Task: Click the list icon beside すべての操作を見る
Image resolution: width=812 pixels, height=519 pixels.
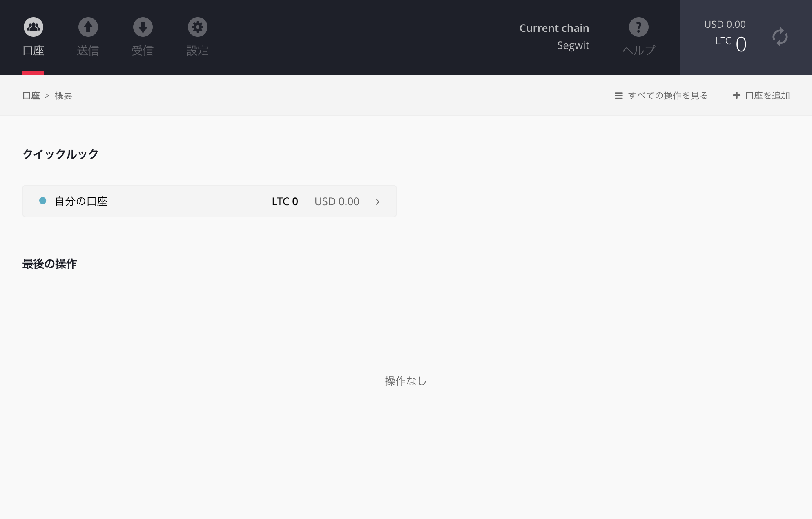Action: pos(619,96)
